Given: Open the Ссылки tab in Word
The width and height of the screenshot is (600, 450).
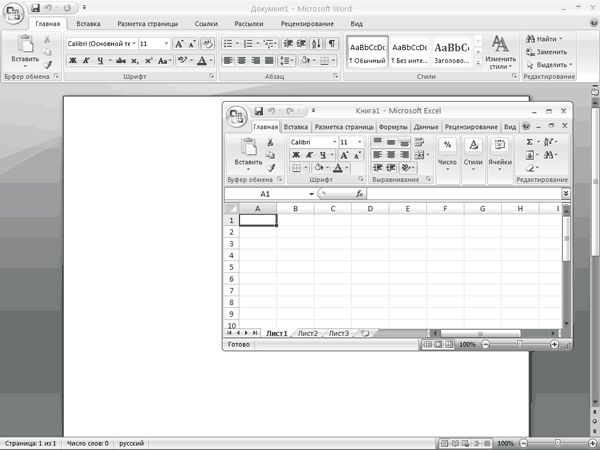Looking at the screenshot, I should (206, 24).
